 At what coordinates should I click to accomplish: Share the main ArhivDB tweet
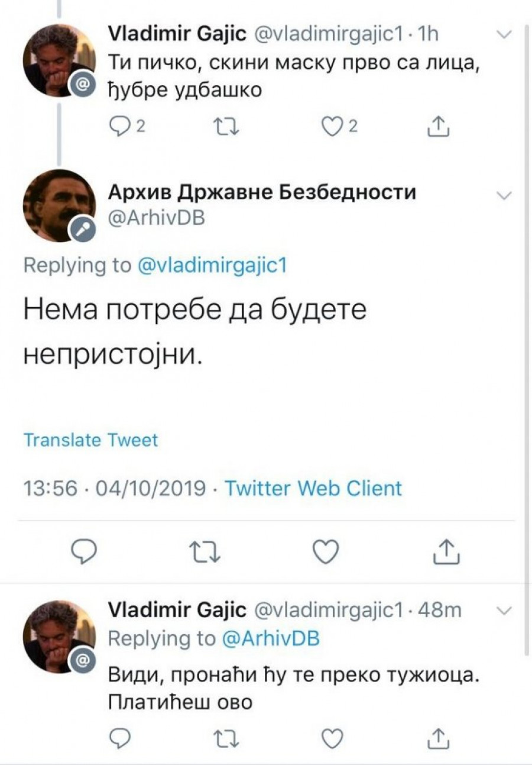coord(443,552)
